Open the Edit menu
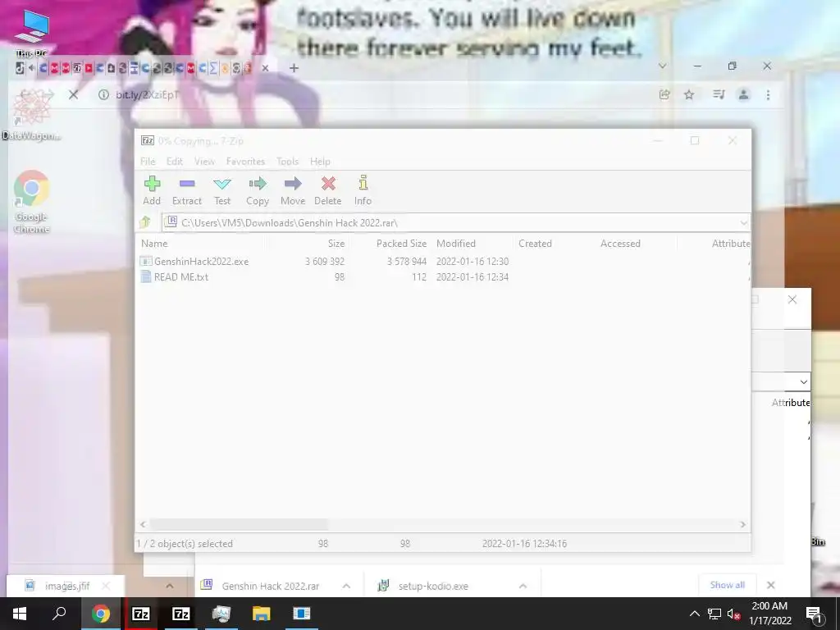The width and height of the screenshot is (840, 630). [x=174, y=162]
